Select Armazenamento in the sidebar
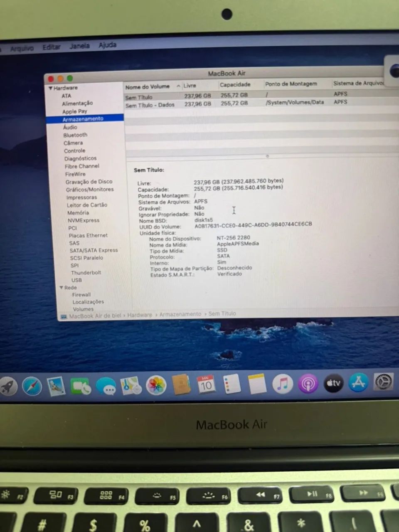Screen dimensions: 399x532 85,119
